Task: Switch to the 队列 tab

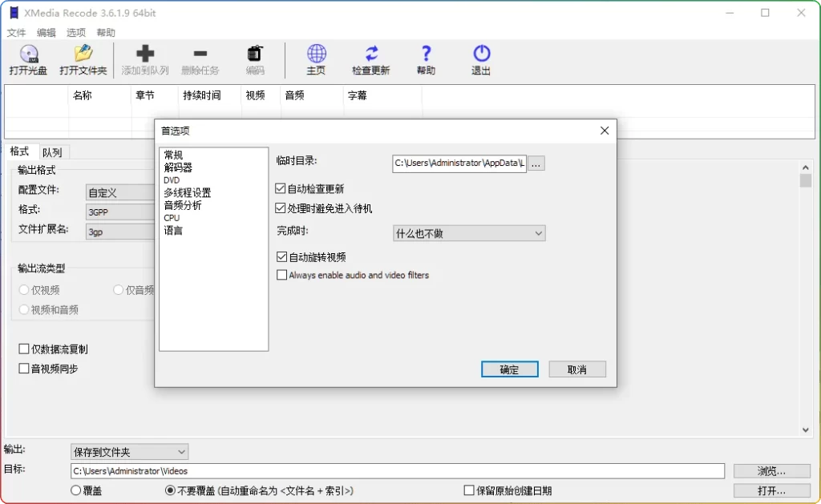Action: coord(52,152)
